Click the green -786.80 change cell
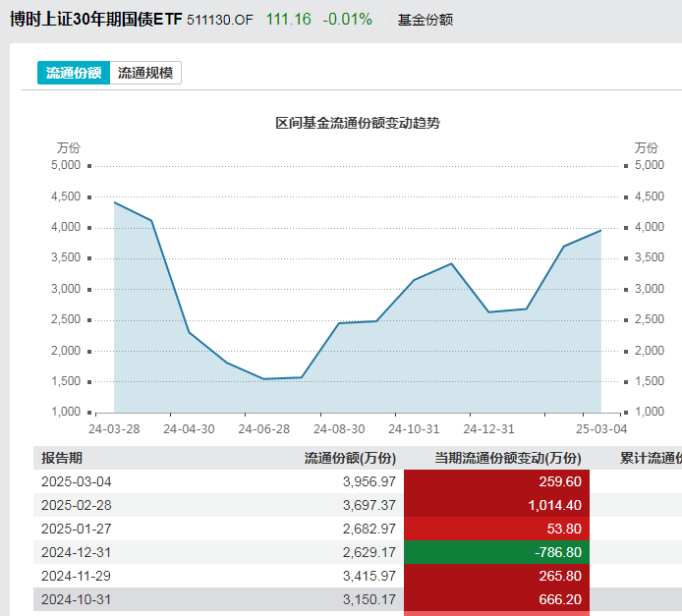Image resolution: width=682 pixels, height=616 pixels. (x=495, y=552)
